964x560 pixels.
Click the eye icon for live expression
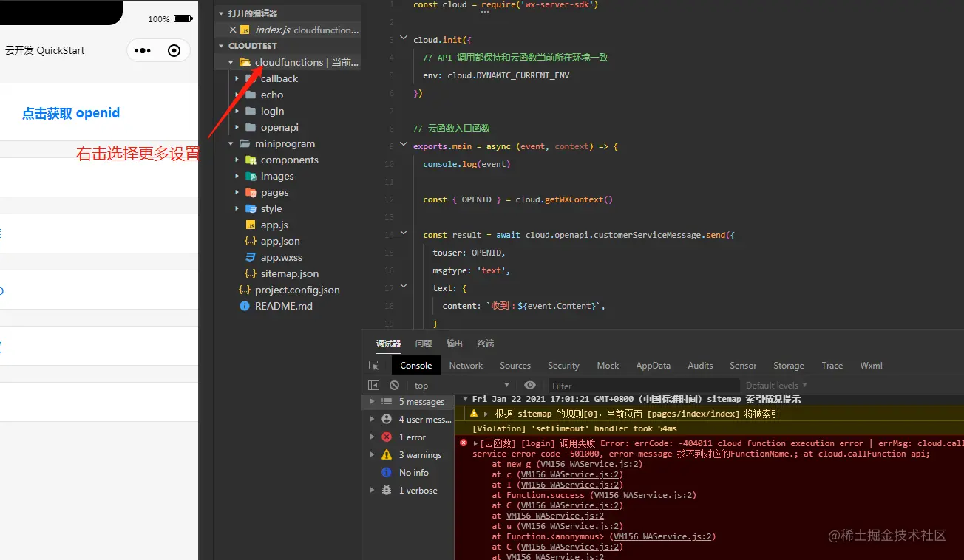click(x=529, y=385)
